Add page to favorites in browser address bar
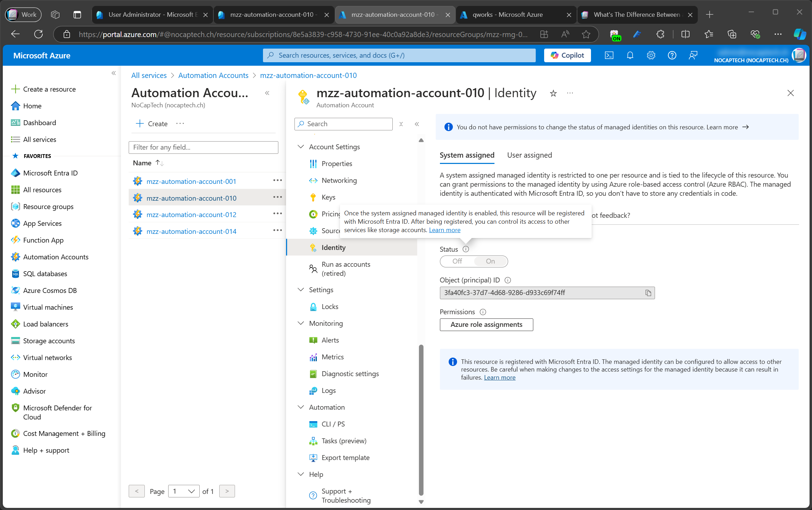This screenshot has height=510, width=812. click(586, 34)
